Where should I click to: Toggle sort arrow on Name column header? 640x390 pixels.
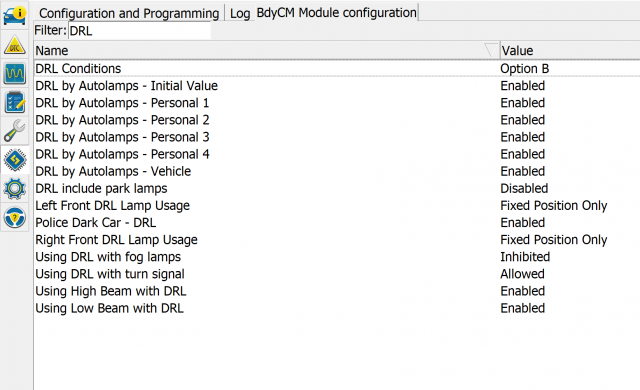(491, 50)
